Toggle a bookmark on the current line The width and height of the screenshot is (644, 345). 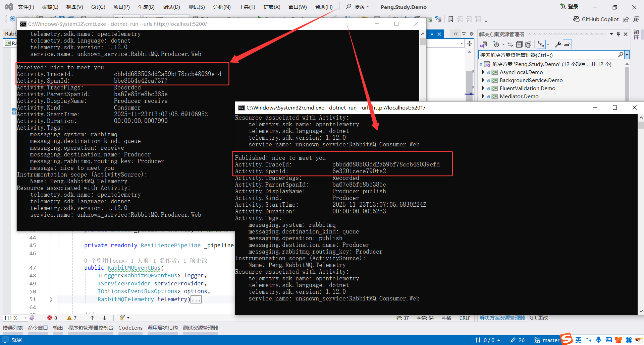(x=451, y=19)
